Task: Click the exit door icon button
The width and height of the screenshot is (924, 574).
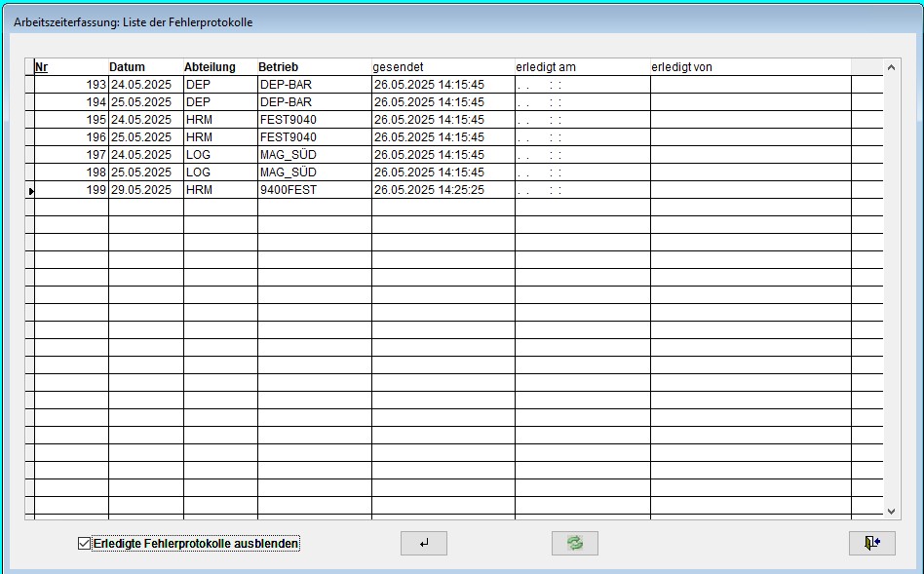Action: click(872, 544)
